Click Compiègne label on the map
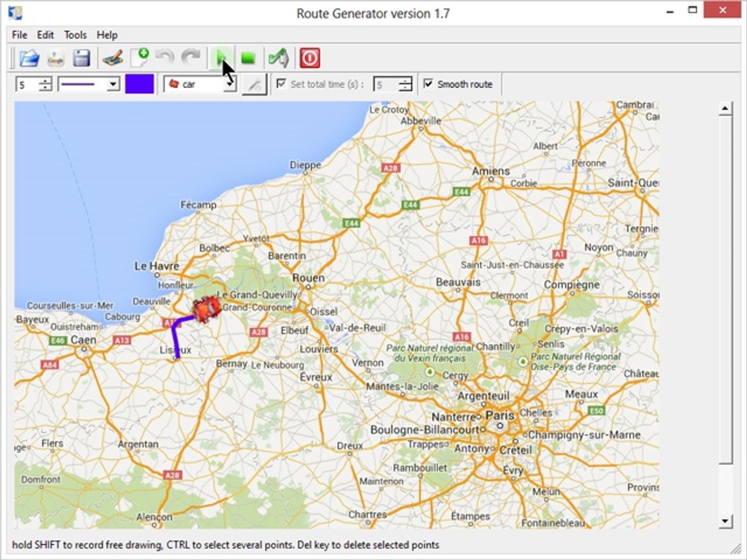 (x=572, y=285)
